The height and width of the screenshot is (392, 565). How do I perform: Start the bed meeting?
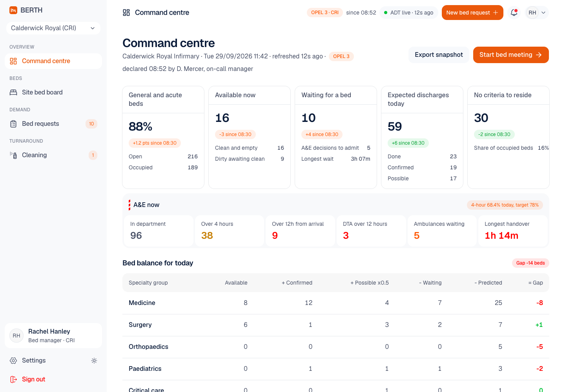click(x=511, y=55)
